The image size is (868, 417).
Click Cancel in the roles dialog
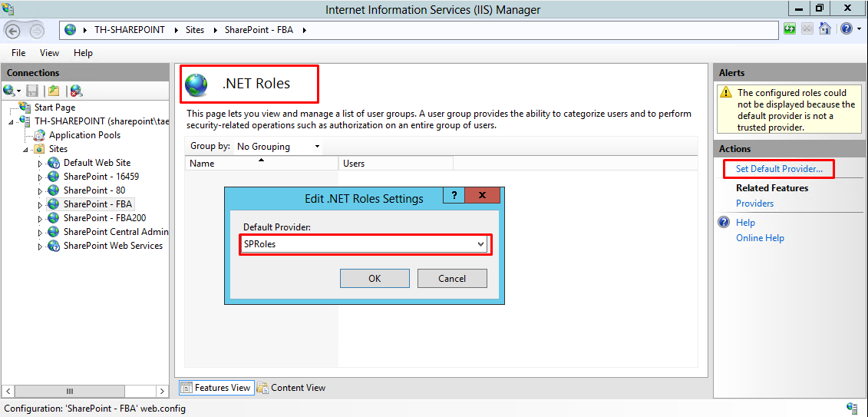(452, 279)
